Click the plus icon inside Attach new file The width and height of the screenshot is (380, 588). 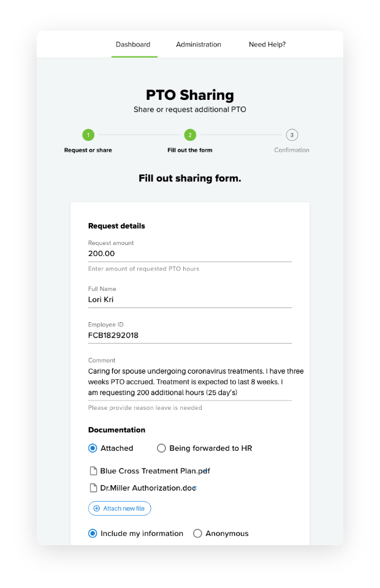(x=97, y=508)
